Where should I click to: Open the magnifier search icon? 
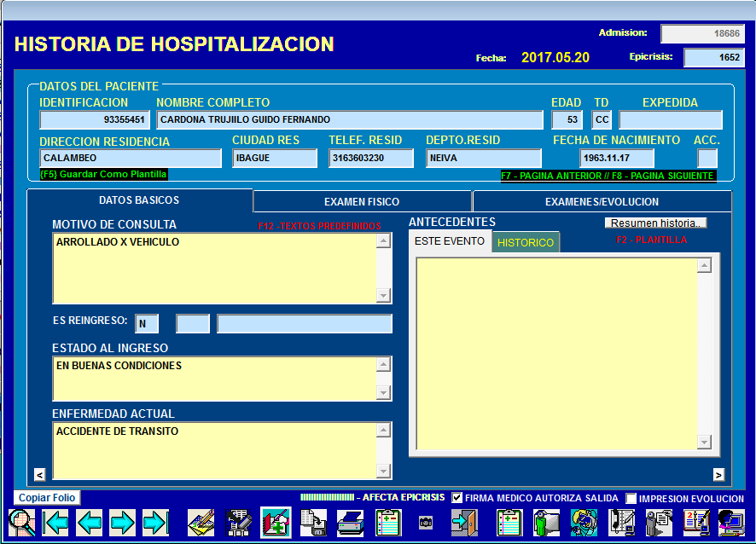point(22,523)
